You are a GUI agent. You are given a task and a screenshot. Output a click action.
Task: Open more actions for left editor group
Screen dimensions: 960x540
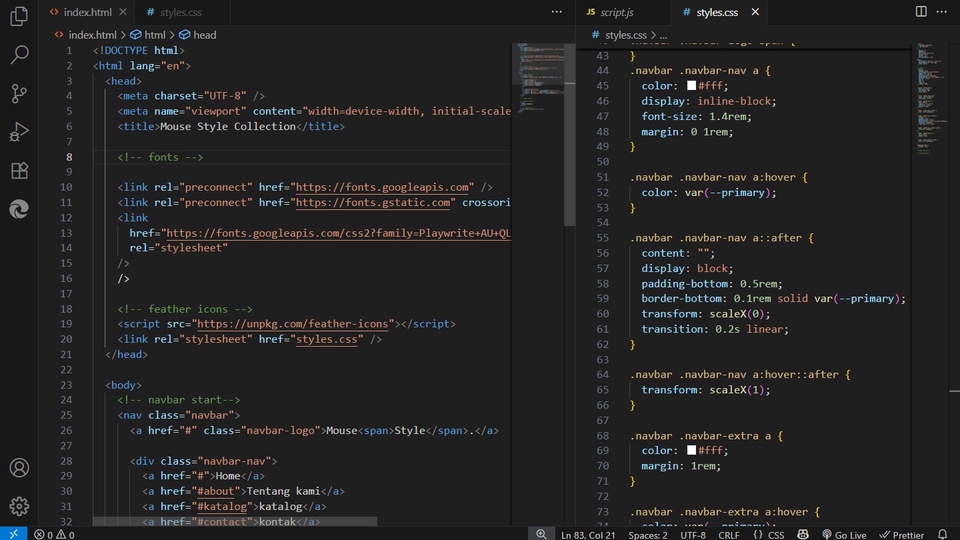(556, 12)
